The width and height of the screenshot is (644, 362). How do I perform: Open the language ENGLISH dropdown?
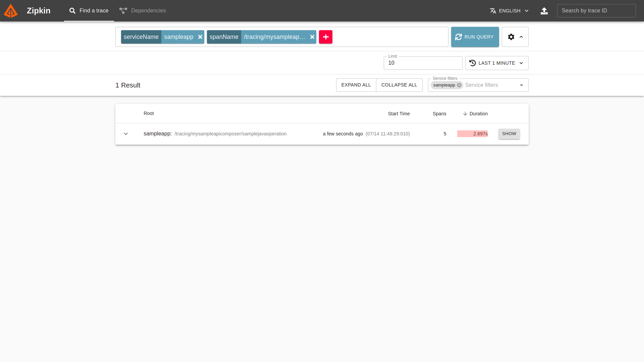coord(509,11)
